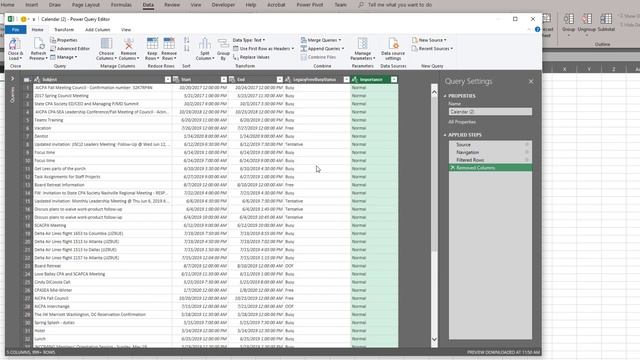Click the Refresh Preview icon
The image size is (640, 360).
click(38, 44)
